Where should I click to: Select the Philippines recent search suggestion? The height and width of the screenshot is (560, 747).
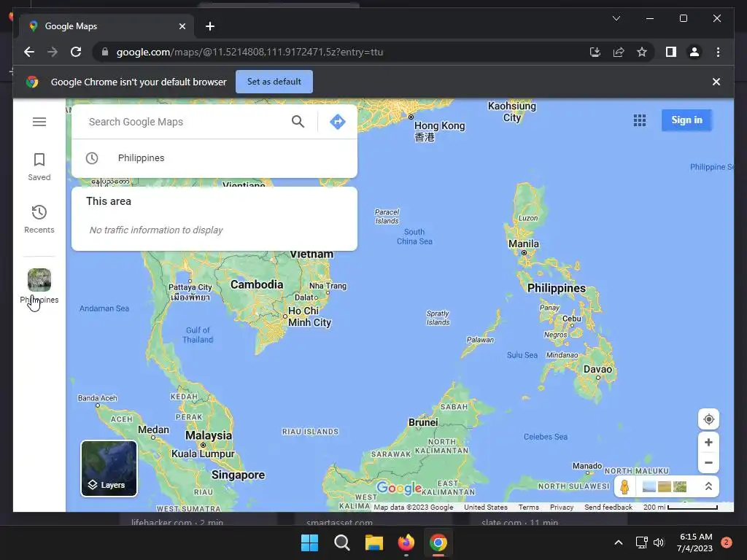(214, 158)
